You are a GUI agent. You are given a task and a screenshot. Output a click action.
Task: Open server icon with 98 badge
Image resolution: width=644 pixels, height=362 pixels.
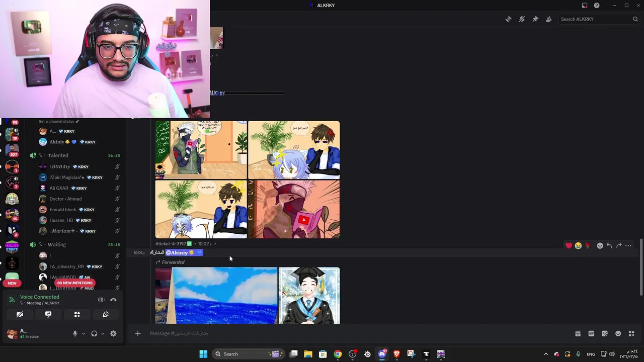[12, 121]
